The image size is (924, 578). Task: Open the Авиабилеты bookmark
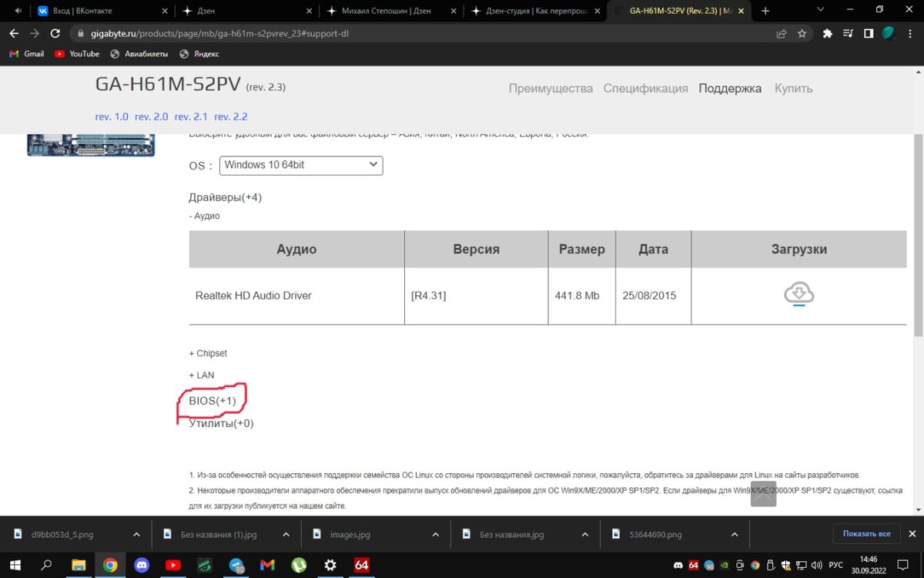coord(141,54)
